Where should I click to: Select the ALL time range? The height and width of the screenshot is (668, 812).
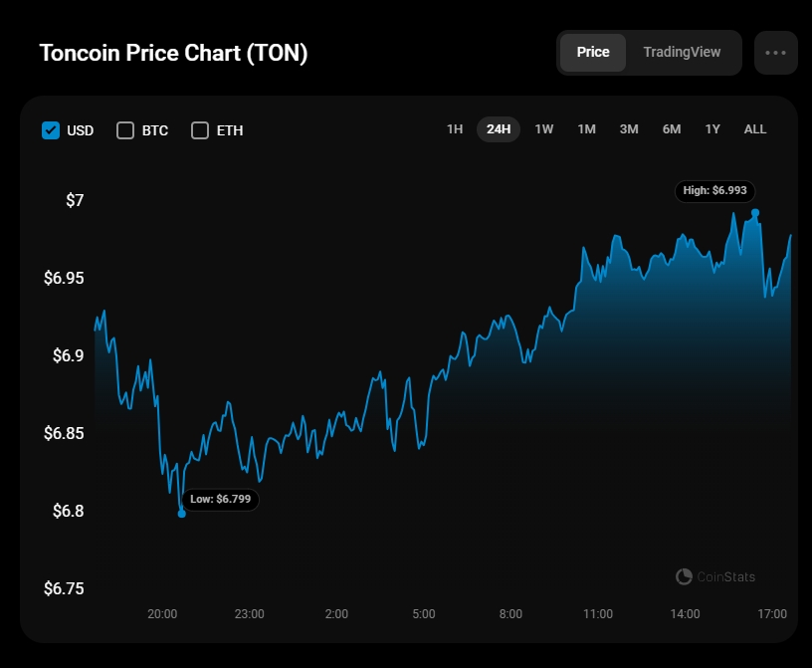[755, 129]
